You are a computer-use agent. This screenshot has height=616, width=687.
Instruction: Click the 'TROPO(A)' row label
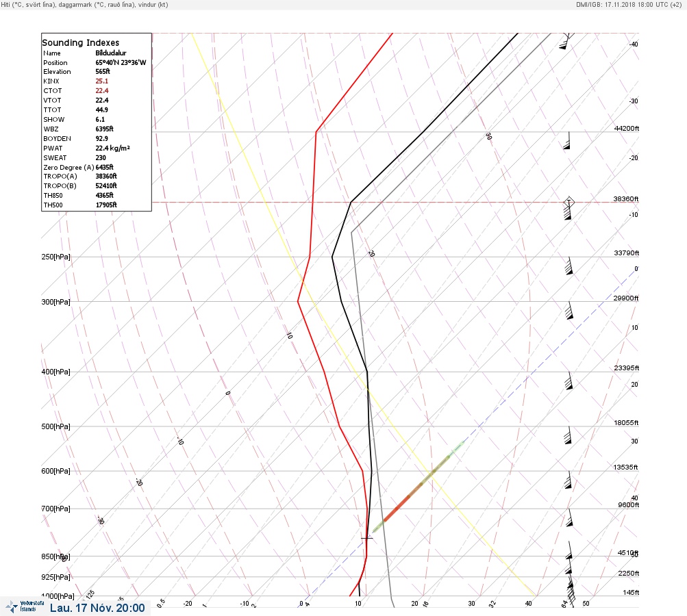coord(60,176)
